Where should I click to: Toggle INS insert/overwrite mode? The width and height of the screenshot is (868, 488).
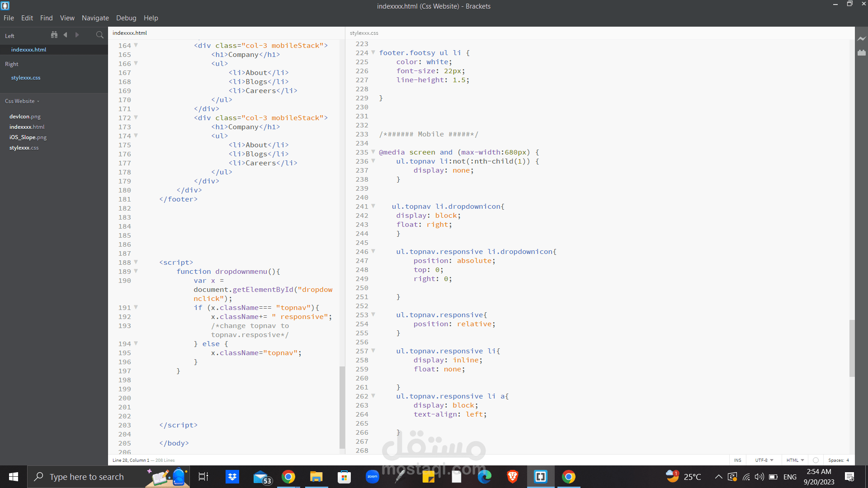pos(737,460)
